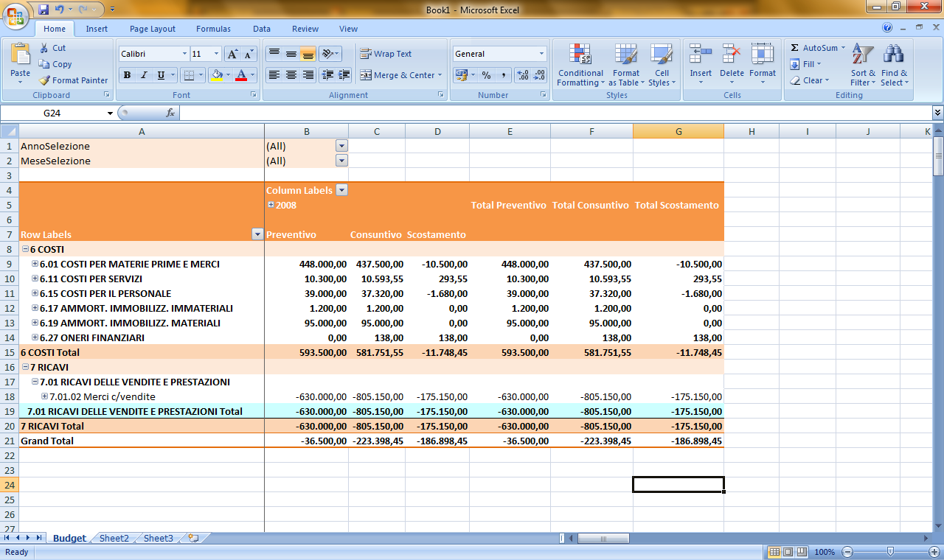Switch to Page Layout ribbon tab
The image size is (944, 560).
(153, 29)
